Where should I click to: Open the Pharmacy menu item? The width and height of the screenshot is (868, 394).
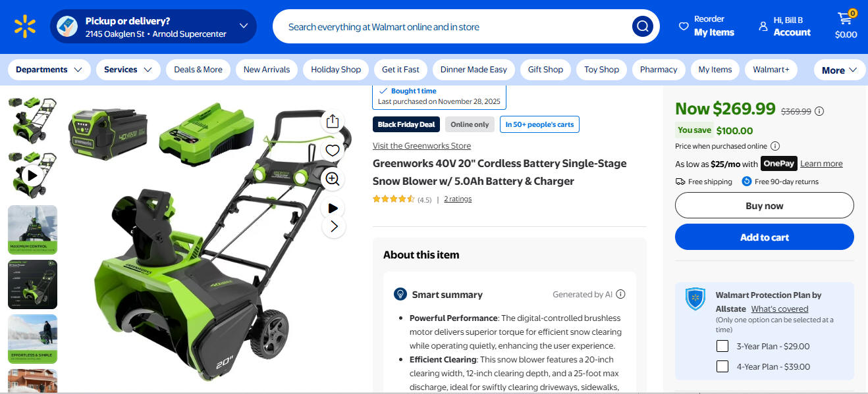tap(659, 70)
